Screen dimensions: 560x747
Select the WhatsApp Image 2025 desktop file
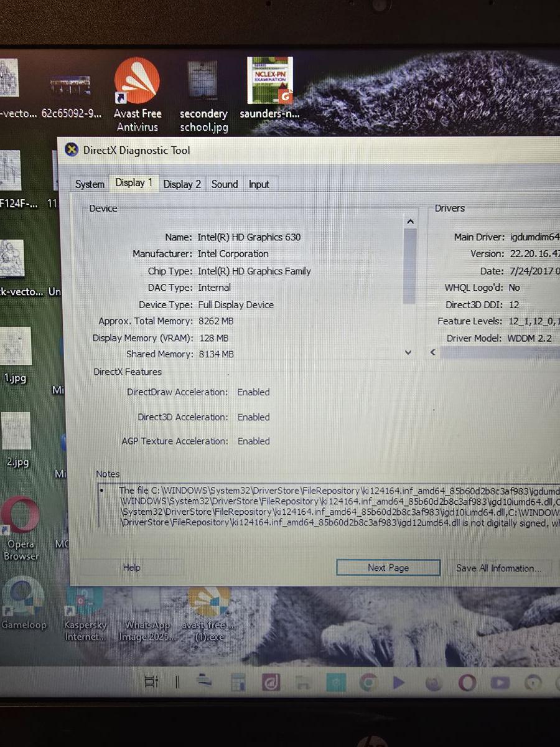point(147,613)
